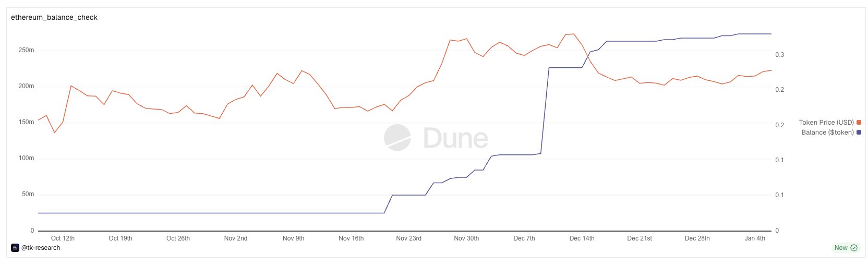Toggle the Balance ($token) legend entry
Screen dimensions: 868x265
click(827, 132)
